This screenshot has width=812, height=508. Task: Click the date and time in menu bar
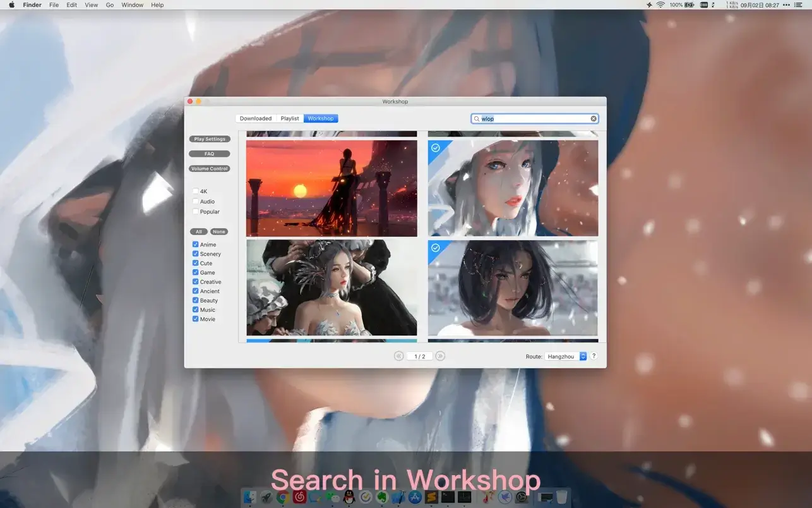coord(760,4)
